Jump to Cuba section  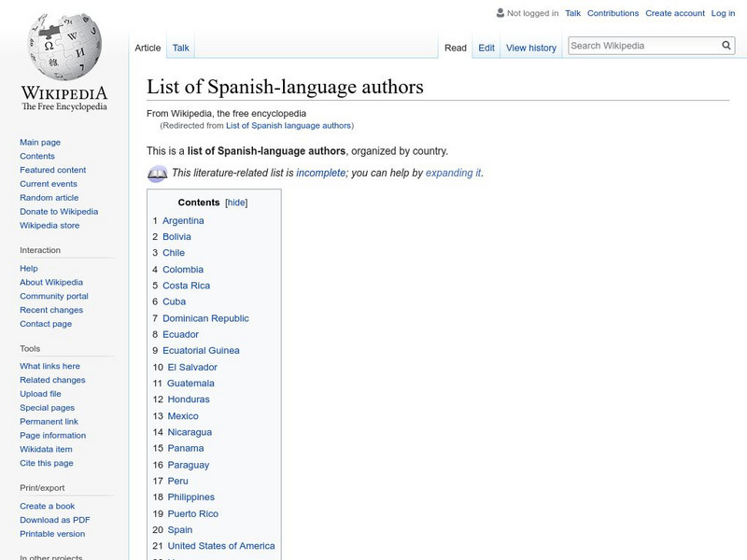point(174,301)
